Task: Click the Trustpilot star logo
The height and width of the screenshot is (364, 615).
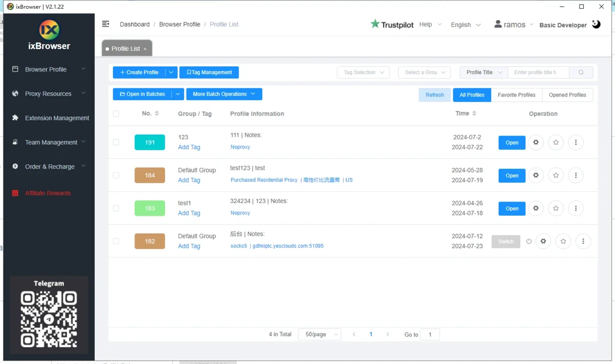Action: tap(375, 24)
